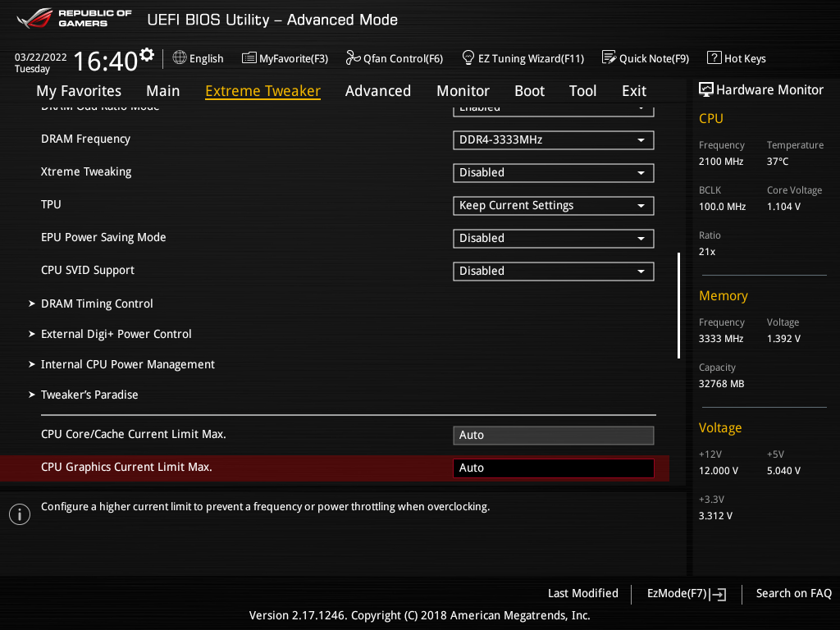This screenshot has width=840, height=630.
Task: Click Last Modified button
Action: (583, 594)
